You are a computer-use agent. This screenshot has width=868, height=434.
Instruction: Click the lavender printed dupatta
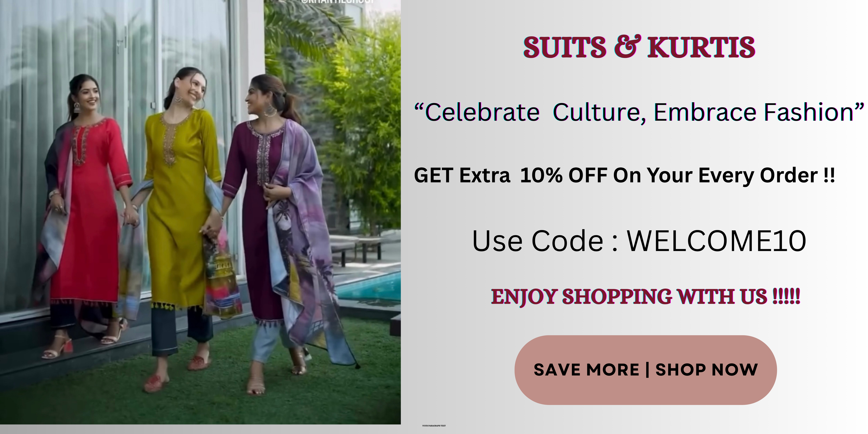click(302, 236)
